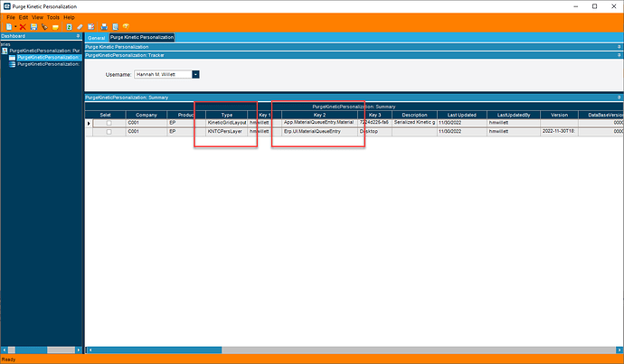Click the Erp.UI.MaterialQueueEntry cell
This screenshot has width=624, height=364.
[319, 132]
